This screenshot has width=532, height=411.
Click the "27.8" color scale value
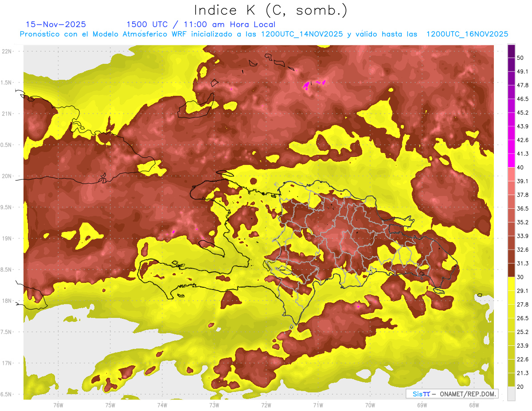pyautogui.click(x=523, y=305)
